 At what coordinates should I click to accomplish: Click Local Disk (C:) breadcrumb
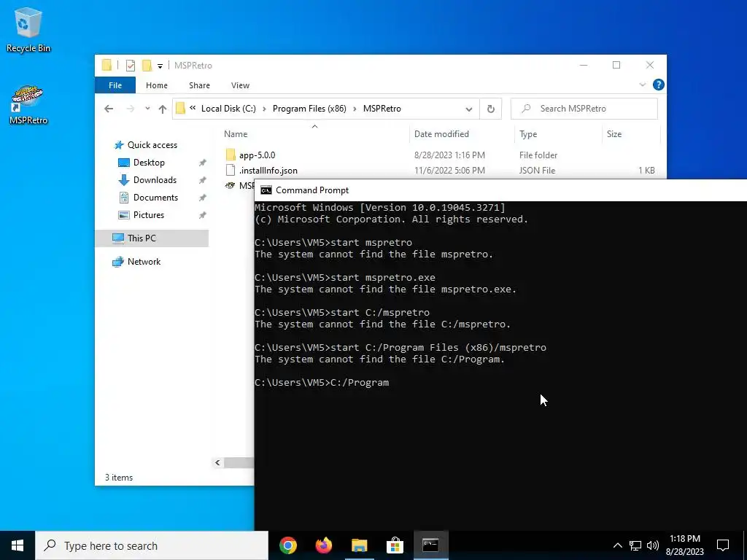228,109
